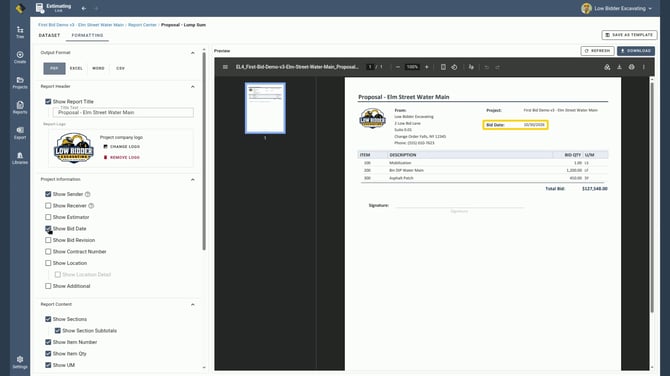Open Low Bidder Excavating account dropdown
Viewport: 670px width, 376px height.
617,8
